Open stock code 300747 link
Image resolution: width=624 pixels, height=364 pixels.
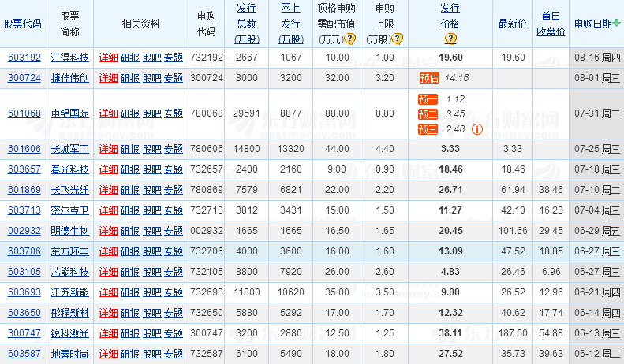click(24, 333)
